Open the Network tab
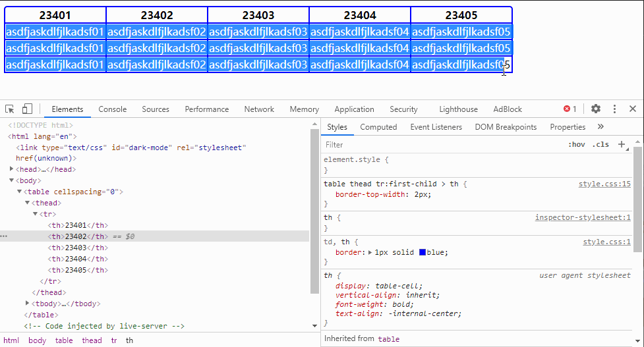The width and height of the screenshot is (644, 347). pyautogui.click(x=259, y=109)
